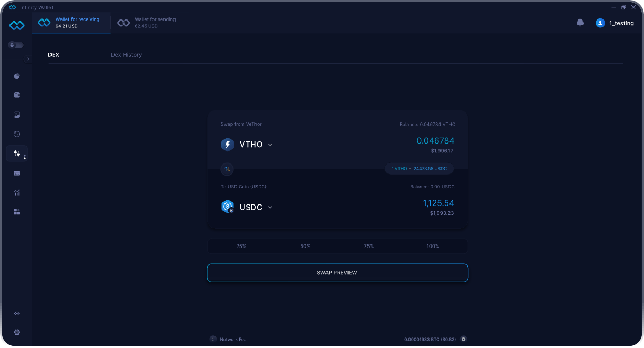
Task: Edit the 1,125.54 USDC amount field
Action: 438,203
